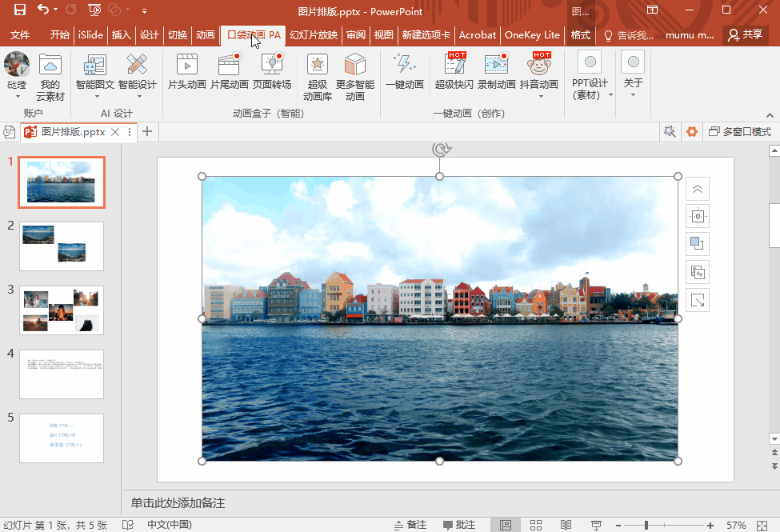The image size is (780, 532).
Task: Open the document tab options menu
Action: (130, 132)
